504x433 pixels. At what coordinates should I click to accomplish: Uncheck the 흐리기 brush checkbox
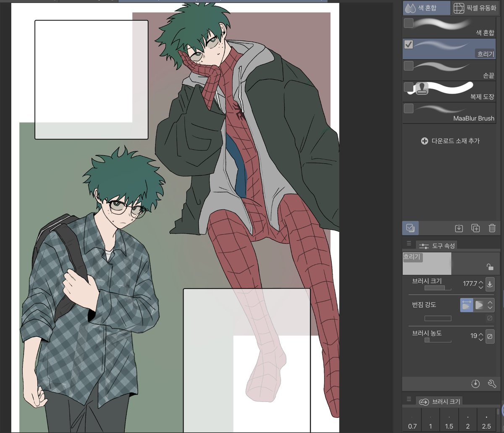click(408, 45)
